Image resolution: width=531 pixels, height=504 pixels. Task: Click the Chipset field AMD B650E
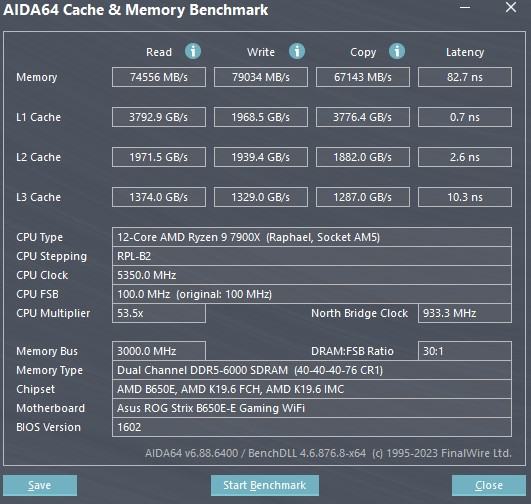pos(312,389)
